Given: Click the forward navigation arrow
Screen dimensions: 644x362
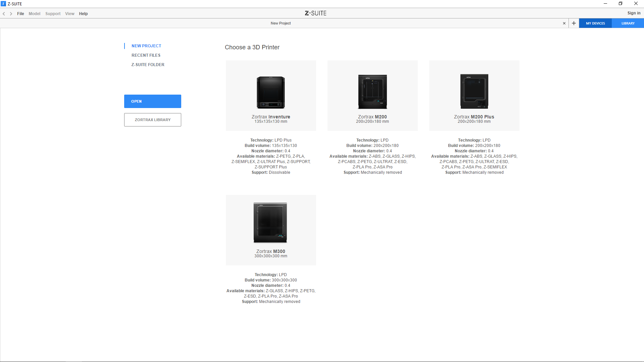Looking at the screenshot, I should click(x=11, y=14).
